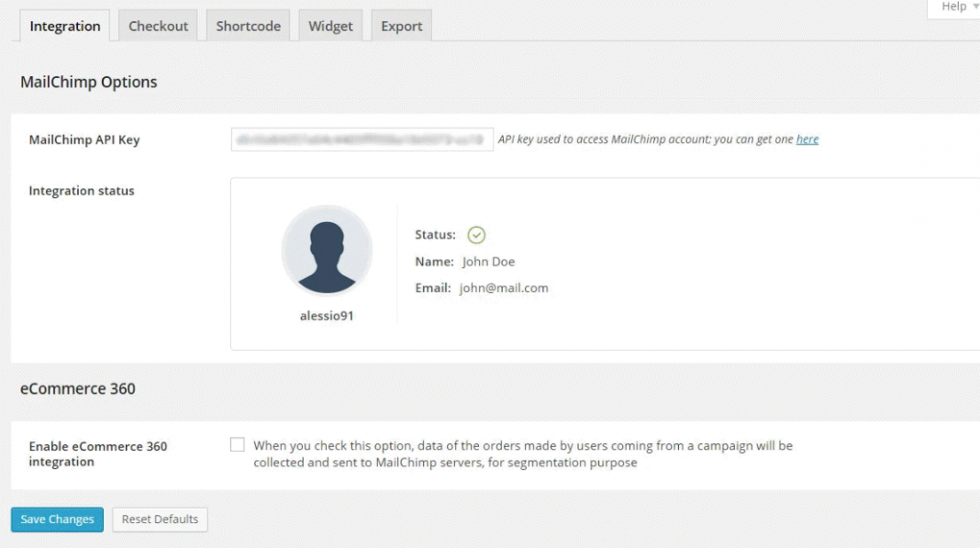Click Reset Defaults
980x548 pixels.
click(160, 519)
